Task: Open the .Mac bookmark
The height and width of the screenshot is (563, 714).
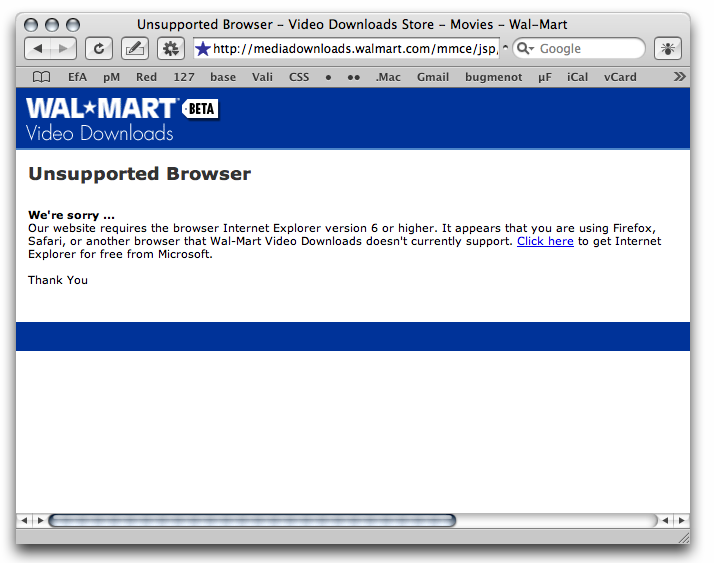Action: (x=388, y=77)
